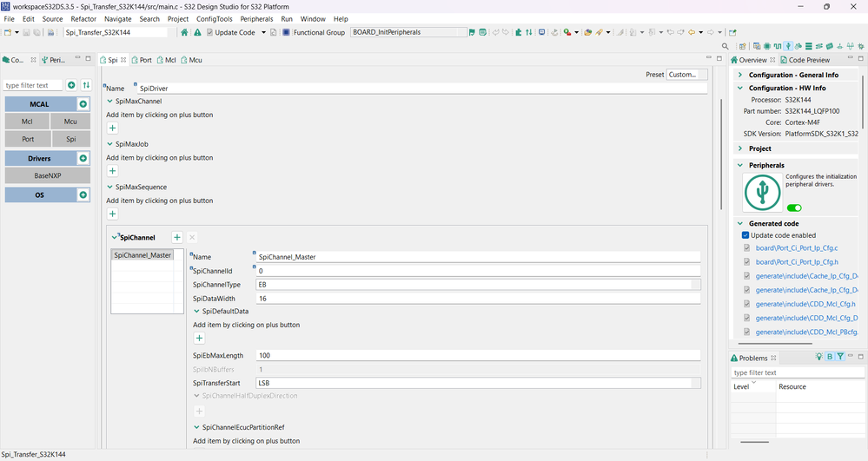Click the green stacked-bars perspective icon
This screenshot has height=461, width=868.
(x=809, y=47)
